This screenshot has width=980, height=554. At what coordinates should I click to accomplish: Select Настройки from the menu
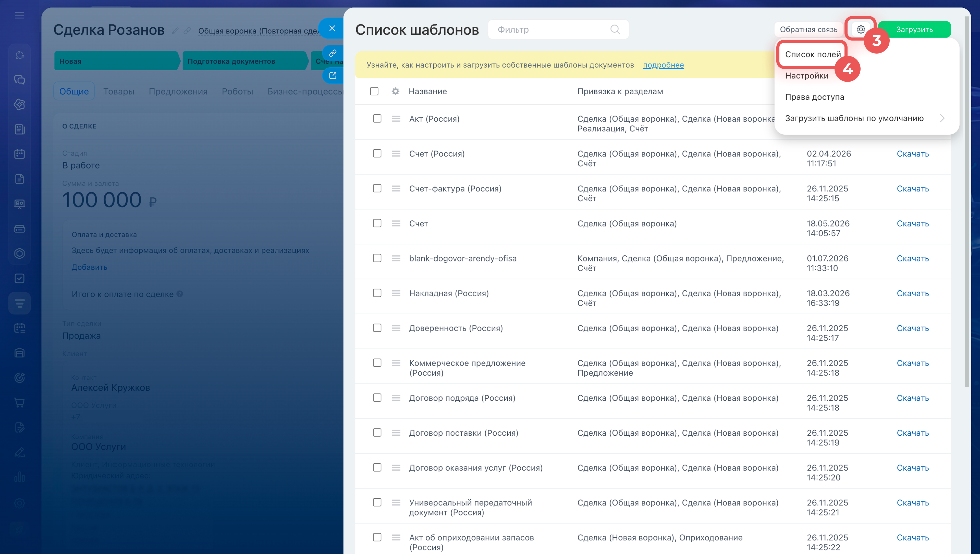coord(806,76)
